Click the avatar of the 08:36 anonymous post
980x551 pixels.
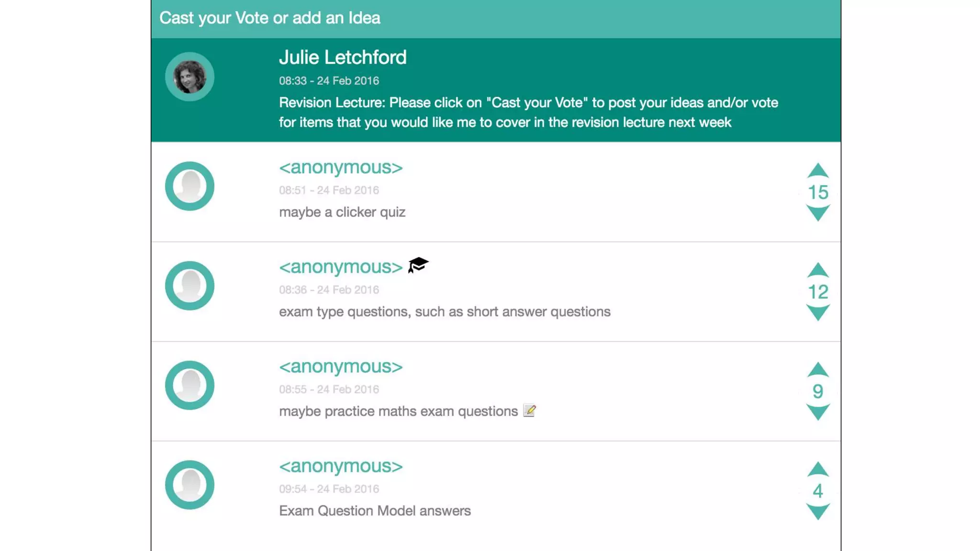click(189, 286)
